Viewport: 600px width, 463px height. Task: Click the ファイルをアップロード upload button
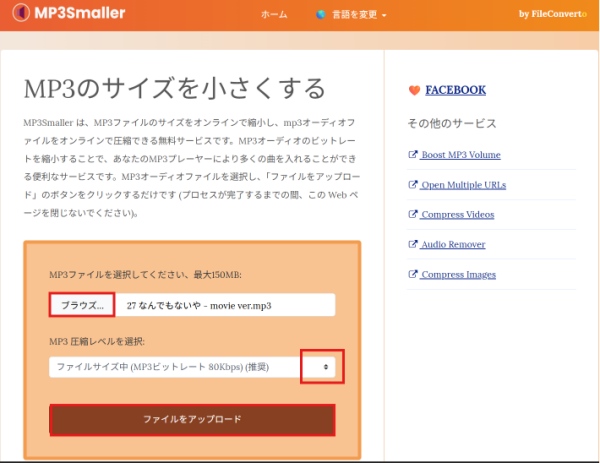[192, 419]
